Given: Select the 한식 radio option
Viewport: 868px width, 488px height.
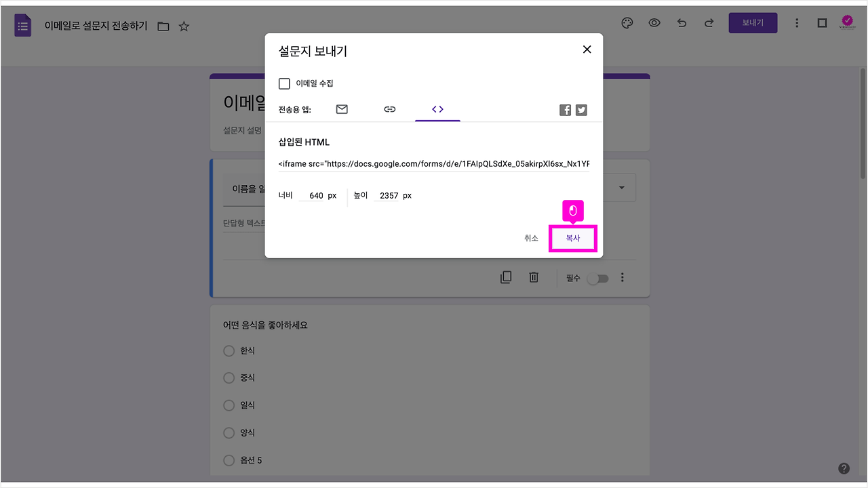Looking at the screenshot, I should (x=229, y=350).
